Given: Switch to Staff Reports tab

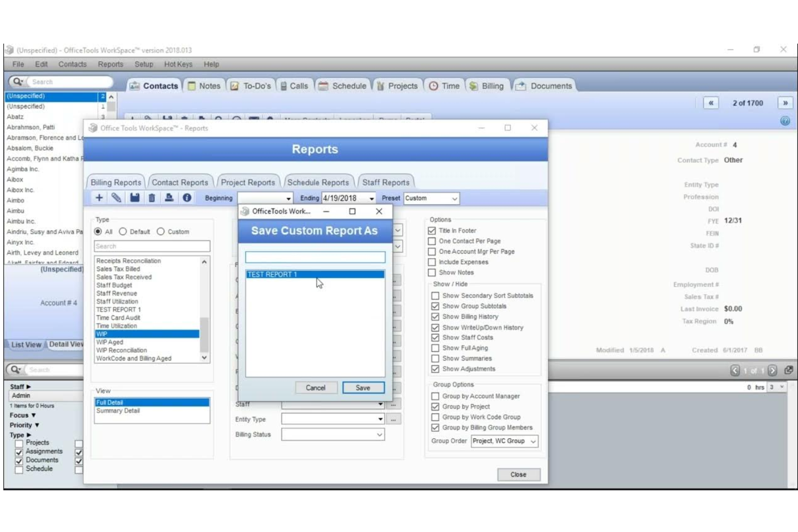Looking at the screenshot, I should coord(386,182).
